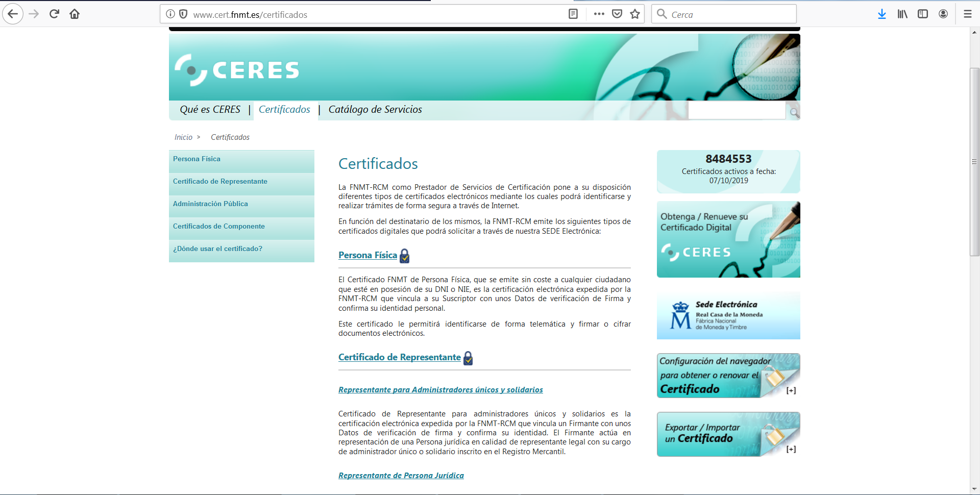Click the scrollbar up arrow
The width and height of the screenshot is (980, 495).
974,32
